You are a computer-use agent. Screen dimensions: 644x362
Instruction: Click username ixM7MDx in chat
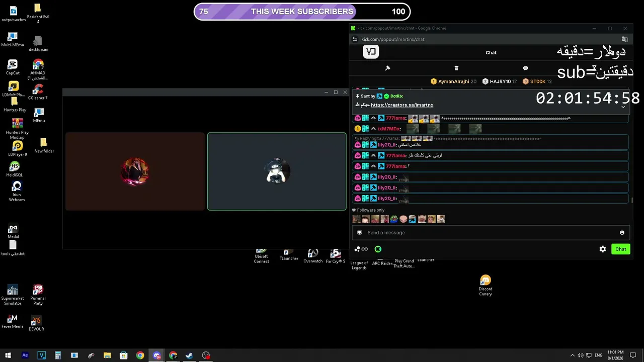coord(388,129)
